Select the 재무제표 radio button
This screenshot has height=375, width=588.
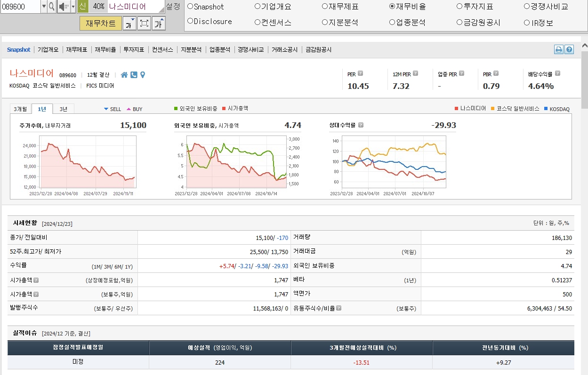pyautogui.click(x=325, y=7)
